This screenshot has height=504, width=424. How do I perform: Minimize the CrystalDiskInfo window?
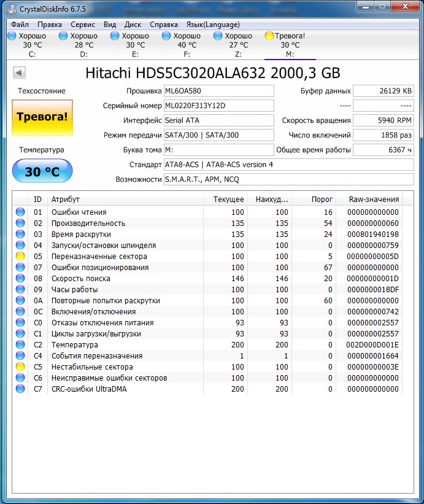(x=366, y=6)
